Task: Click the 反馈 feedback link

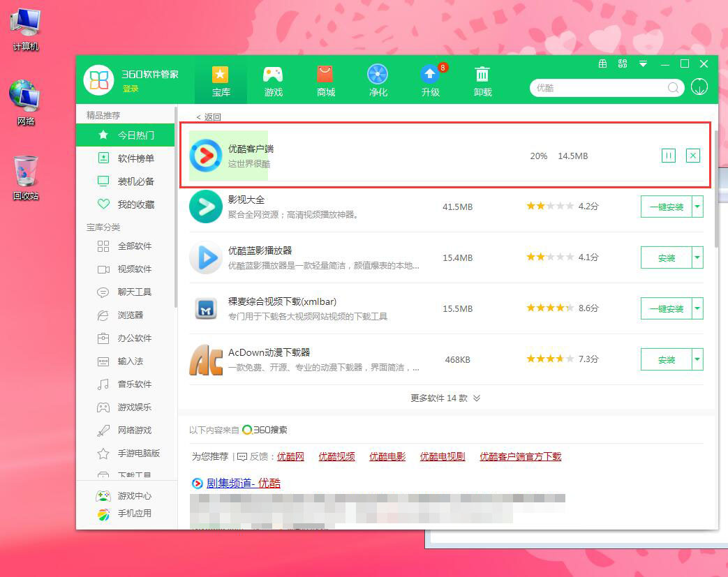Action: [x=253, y=457]
